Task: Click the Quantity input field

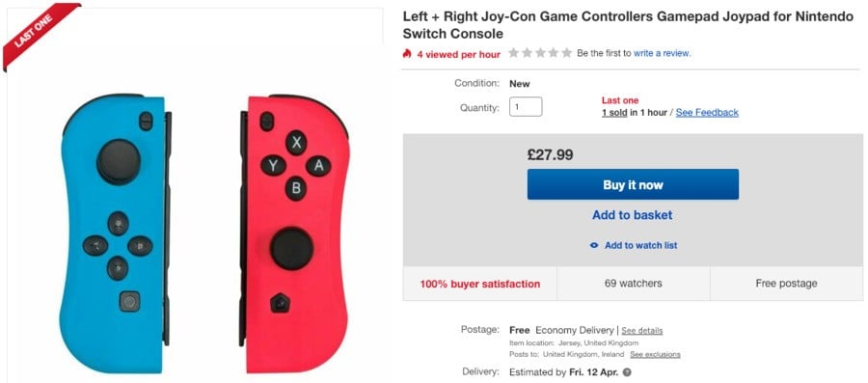Action: coord(526,107)
